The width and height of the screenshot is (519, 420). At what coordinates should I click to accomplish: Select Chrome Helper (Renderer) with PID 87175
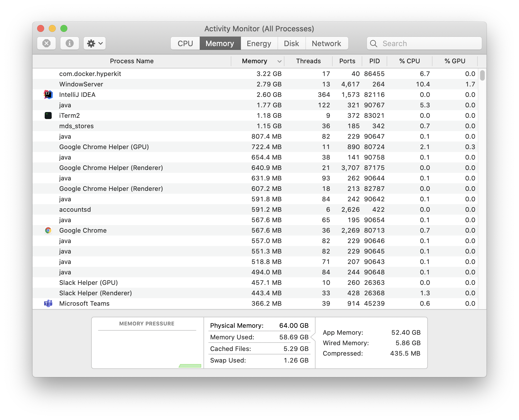[255, 168]
